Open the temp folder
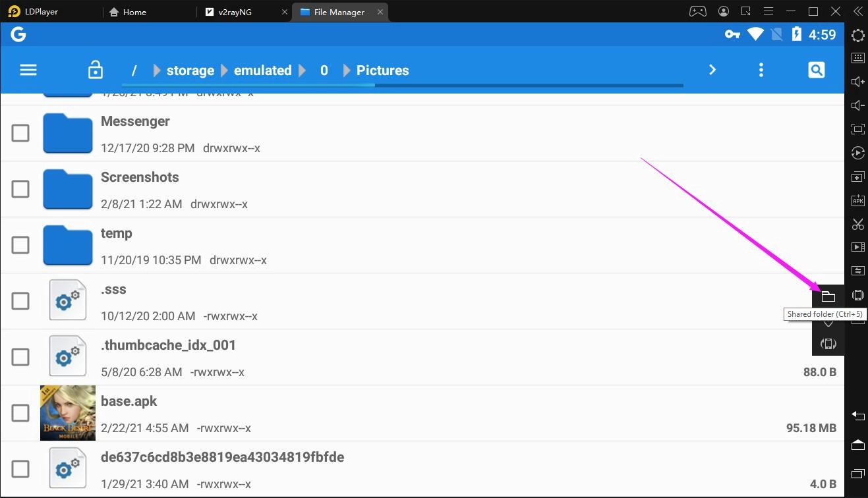This screenshot has height=498, width=868. 117,233
